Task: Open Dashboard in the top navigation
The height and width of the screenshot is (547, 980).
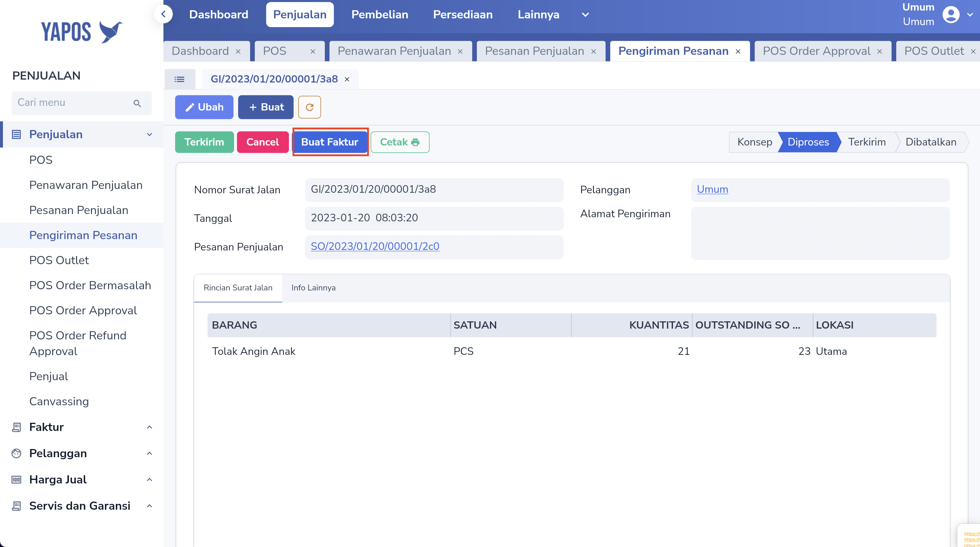Action: tap(219, 15)
